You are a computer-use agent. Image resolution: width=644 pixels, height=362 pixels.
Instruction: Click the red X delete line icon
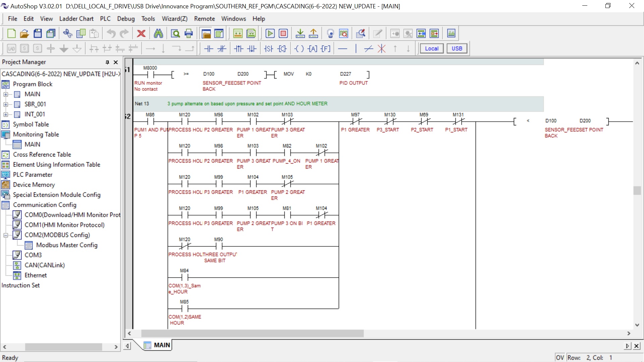[x=381, y=49]
